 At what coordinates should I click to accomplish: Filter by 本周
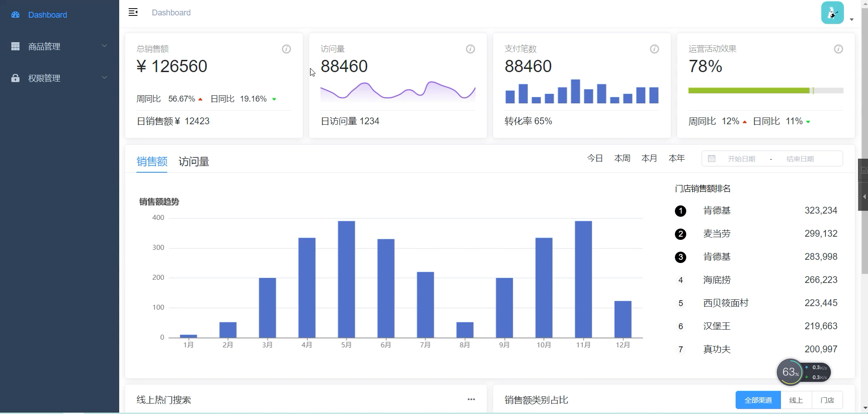click(622, 158)
